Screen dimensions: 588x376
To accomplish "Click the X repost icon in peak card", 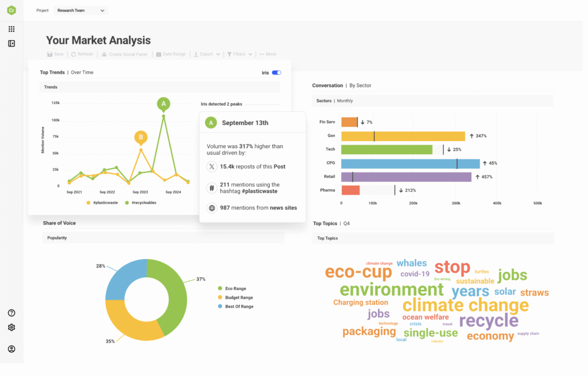I will (212, 167).
